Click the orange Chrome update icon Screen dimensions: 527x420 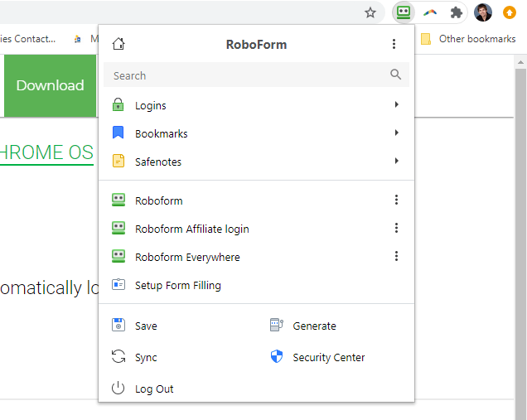tap(510, 12)
